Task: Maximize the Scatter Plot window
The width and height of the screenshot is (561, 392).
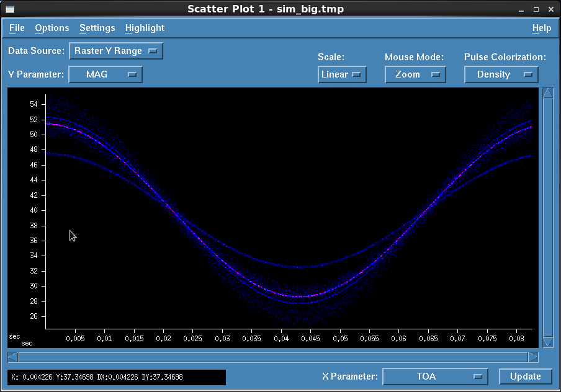Action: click(x=536, y=9)
